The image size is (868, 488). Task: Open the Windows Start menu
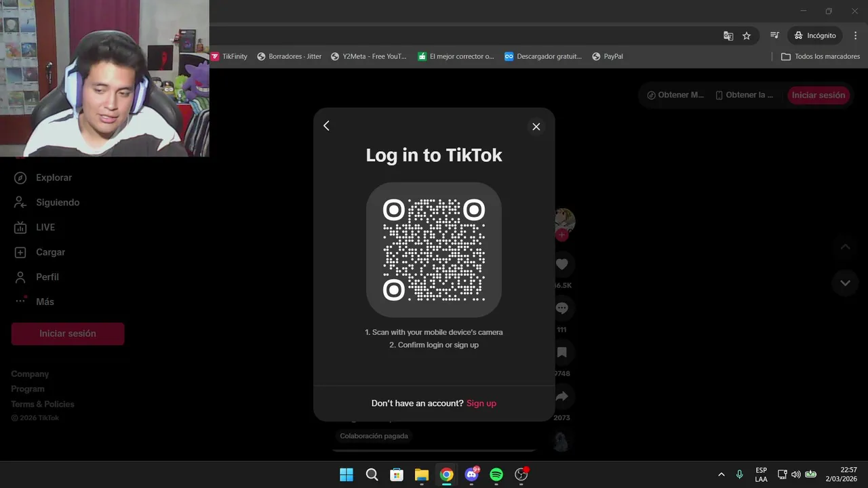[347, 474]
